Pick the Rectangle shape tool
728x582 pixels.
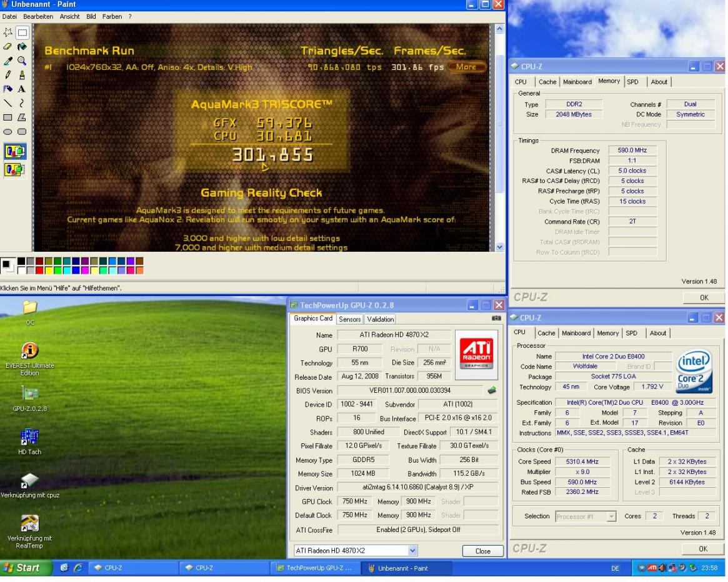[x=8, y=117]
